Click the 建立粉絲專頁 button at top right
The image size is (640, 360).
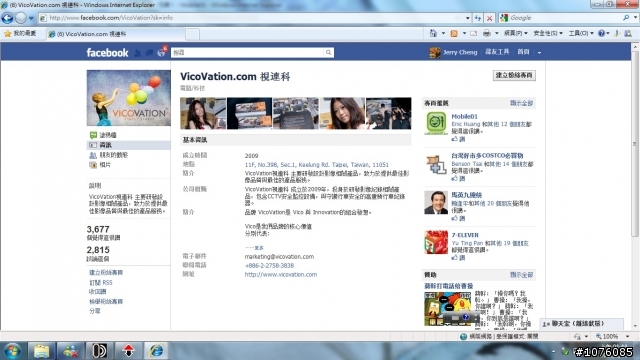click(x=514, y=75)
